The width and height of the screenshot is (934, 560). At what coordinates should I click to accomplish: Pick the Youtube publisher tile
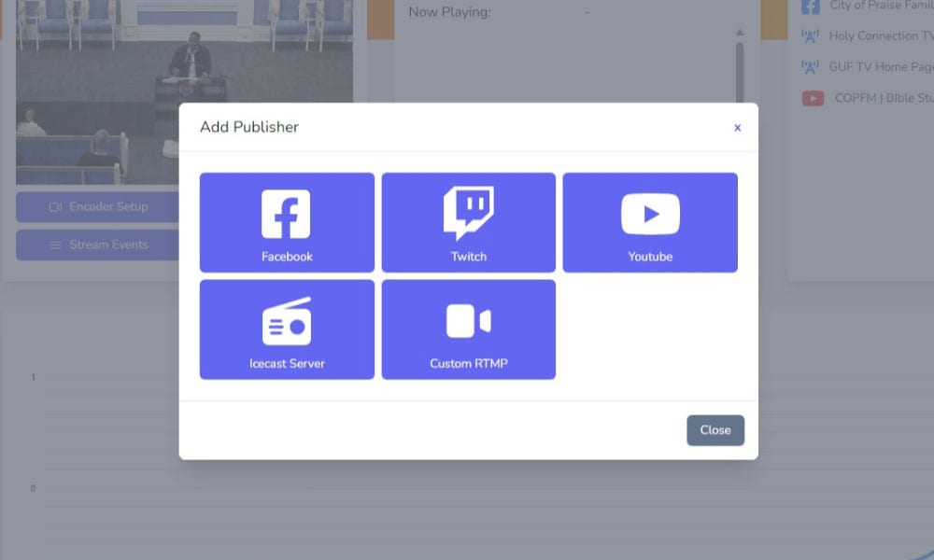click(650, 222)
